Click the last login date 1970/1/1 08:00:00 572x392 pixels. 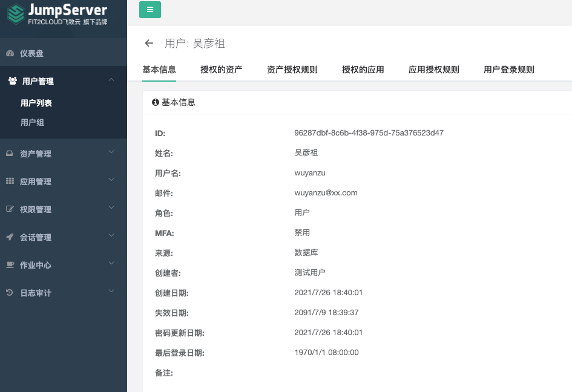[326, 352]
